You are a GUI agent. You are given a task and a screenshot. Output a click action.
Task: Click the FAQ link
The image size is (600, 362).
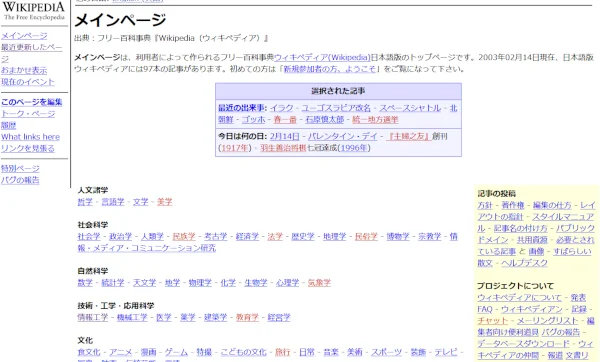(485, 309)
